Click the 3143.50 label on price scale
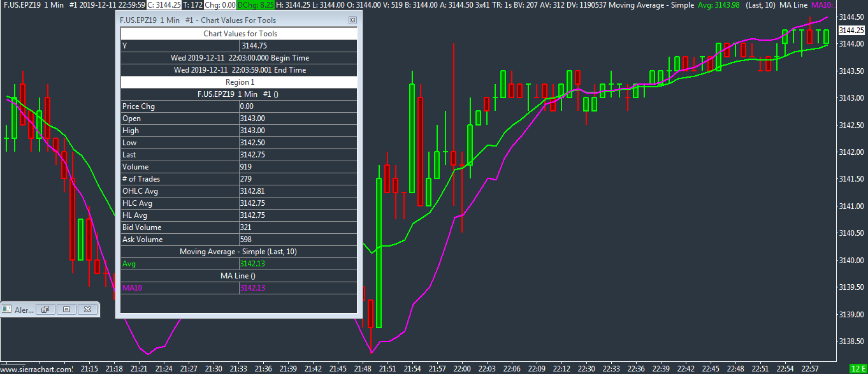Image resolution: width=868 pixels, height=374 pixels. (851, 71)
